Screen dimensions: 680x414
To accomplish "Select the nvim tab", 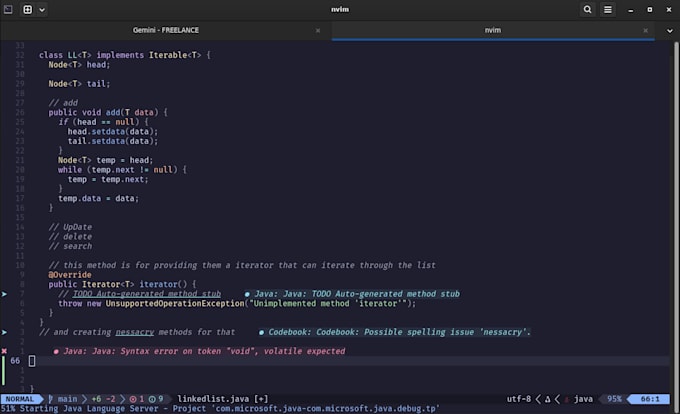I will [493, 30].
